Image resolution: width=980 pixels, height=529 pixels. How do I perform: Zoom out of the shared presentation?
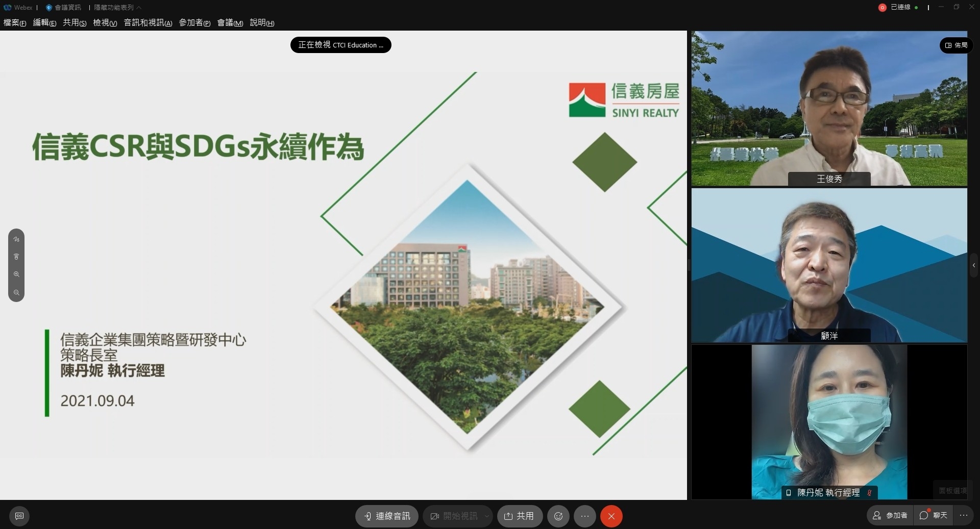[x=17, y=292]
